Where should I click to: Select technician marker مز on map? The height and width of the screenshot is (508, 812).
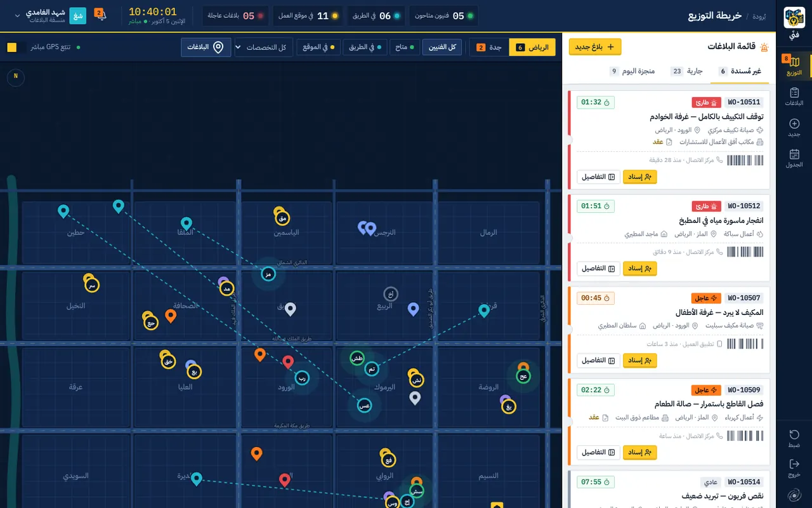[268, 274]
